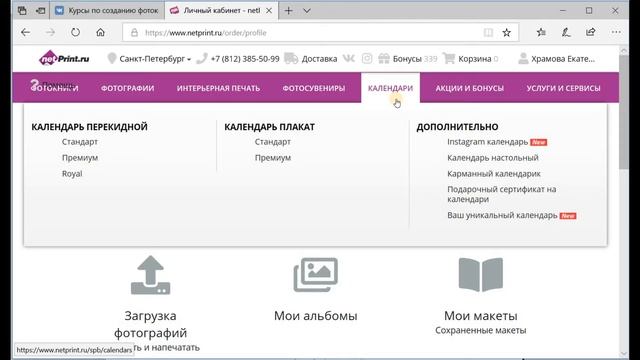640x360 pixels.
Task: Add page to favorites with star icon
Action: click(507, 33)
